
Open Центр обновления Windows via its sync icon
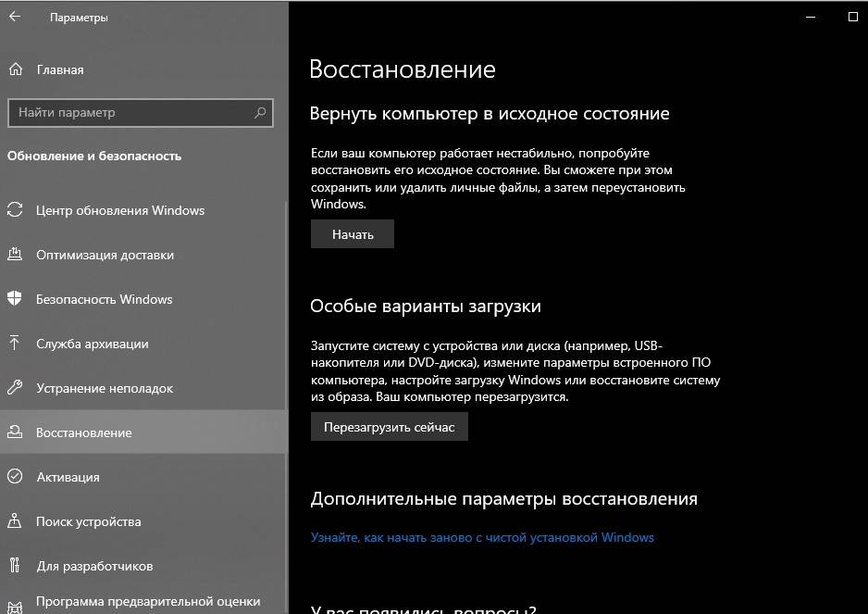point(15,210)
